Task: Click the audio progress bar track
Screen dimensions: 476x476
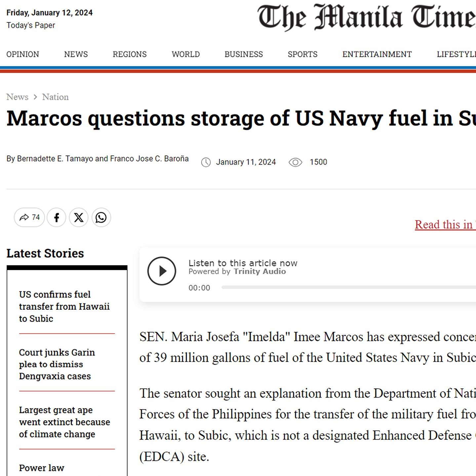Action: 347,288
